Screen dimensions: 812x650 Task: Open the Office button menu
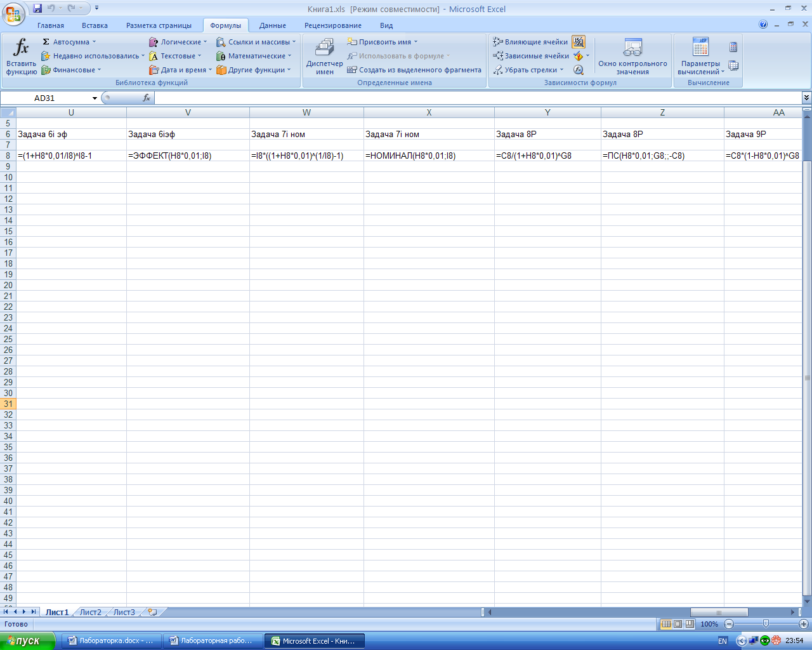tap(13, 13)
